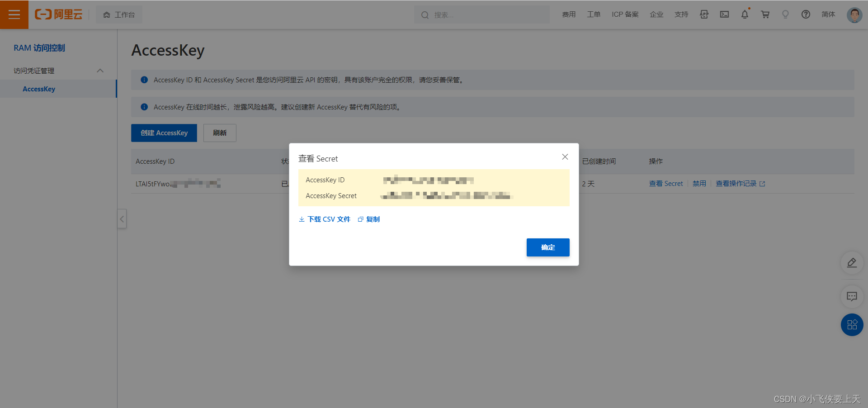Collapse the 访问凭证管理 section

coord(100,71)
